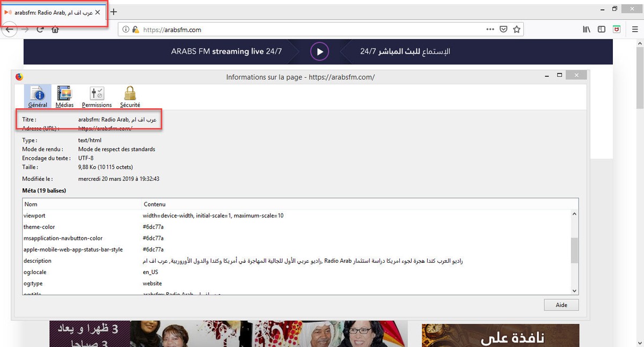The image size is (644, 347).
Task: Switch to the Permissions tab
Action: [x=97, y=97]
